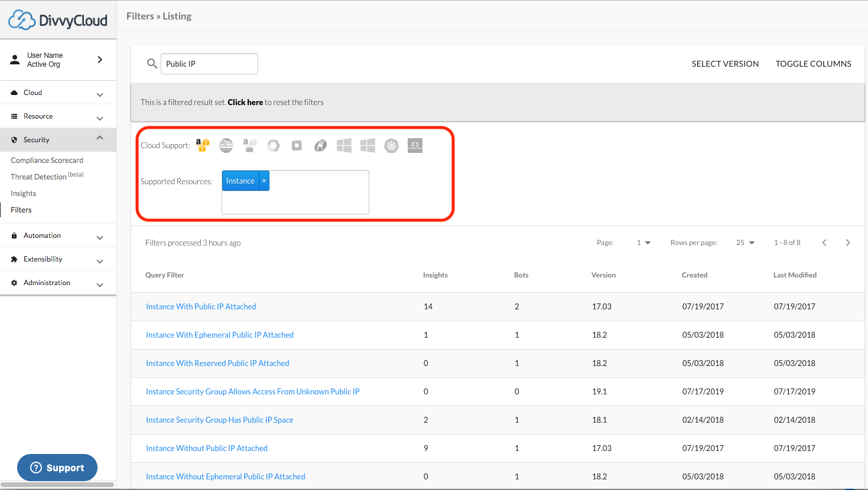
Task: Select the Kubernetes cloud support icon
Action: point(391,145)
